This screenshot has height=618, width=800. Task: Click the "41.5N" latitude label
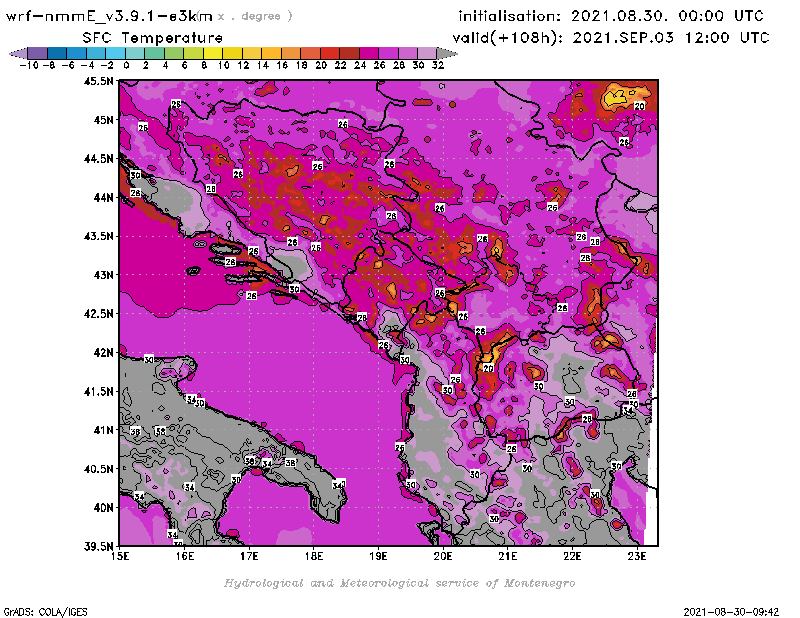(98, 391)
